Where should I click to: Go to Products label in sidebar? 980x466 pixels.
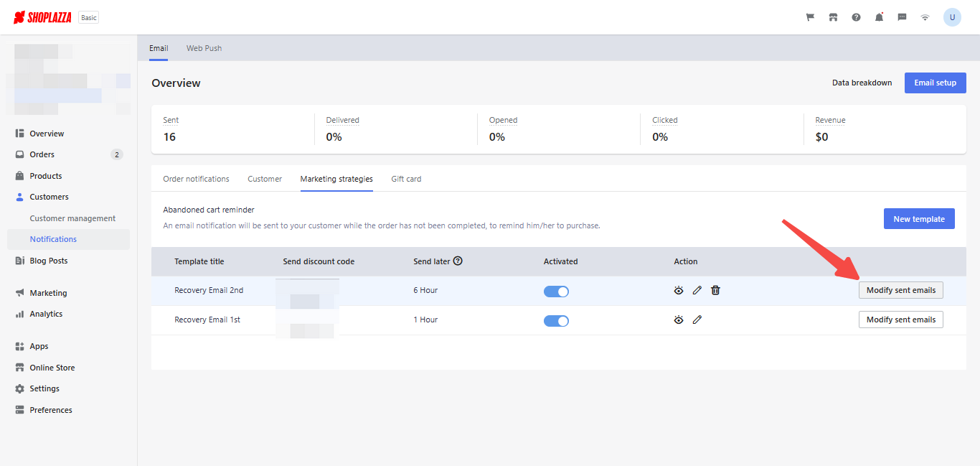click(46, 176)
